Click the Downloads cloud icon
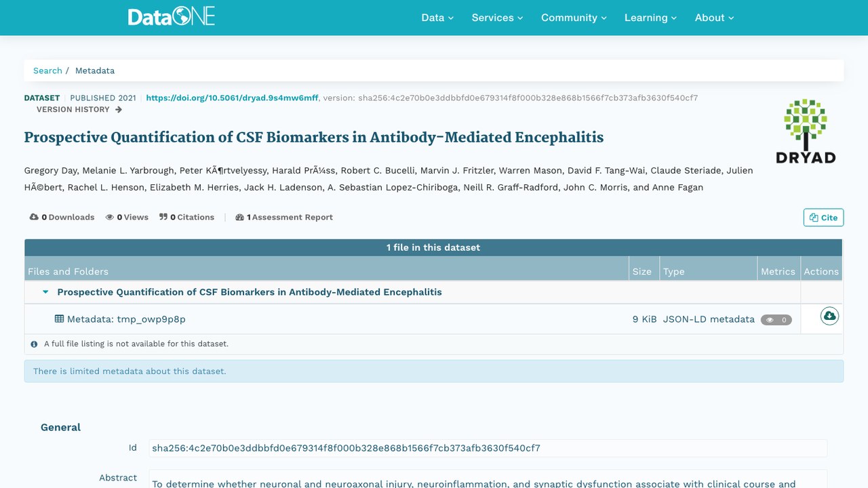Image resolution: width=868 pixels, height=488 pixels. [x=34, y=217]
